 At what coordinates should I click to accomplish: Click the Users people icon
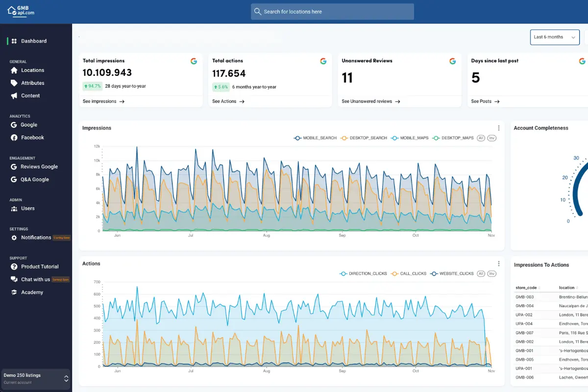(x=14, y=208)
